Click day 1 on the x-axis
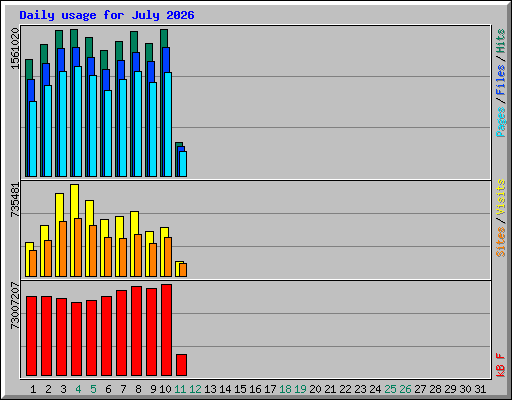Screen dimensions: 512x400 [x=33, y=389]
